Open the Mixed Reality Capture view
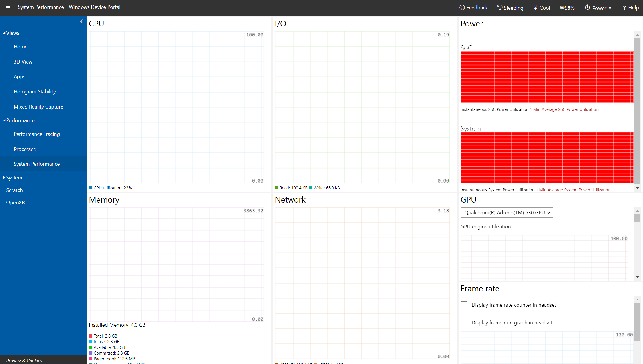This screenshot has height=364, width=643. 38,106
